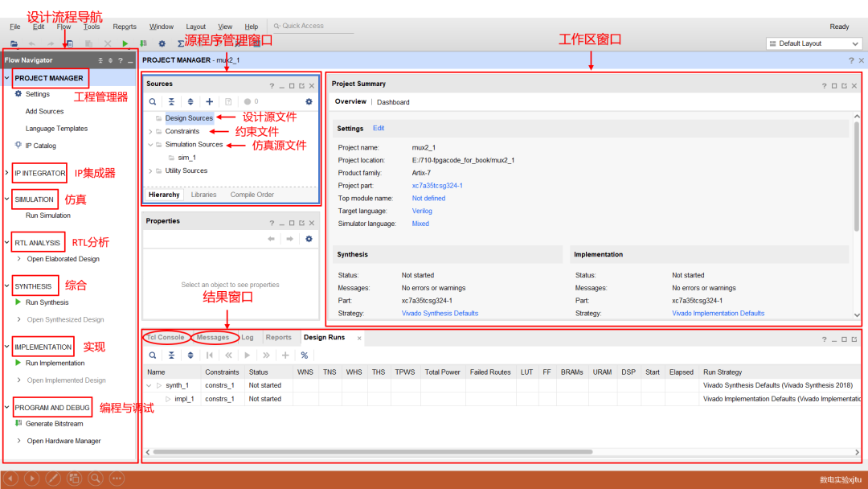
Task: Switch to the Tcl Console tab
Action: click(166, 338)
